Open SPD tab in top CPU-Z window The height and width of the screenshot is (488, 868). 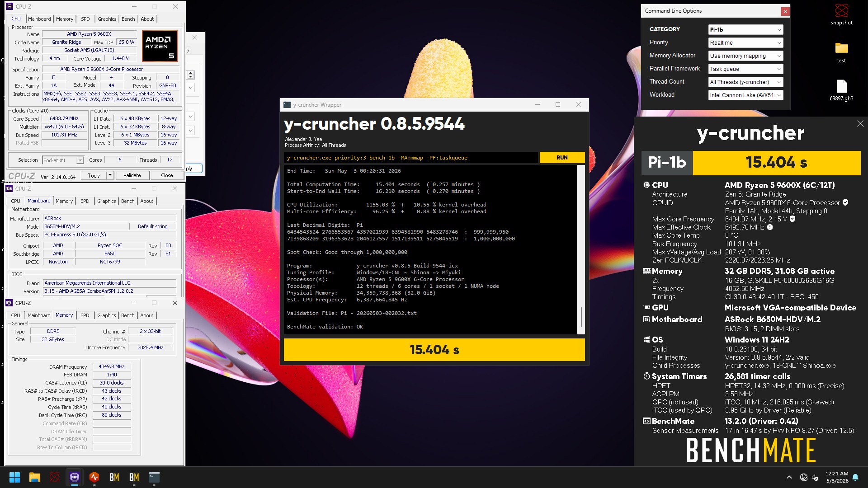pyautogui.click(x=85, y=19)
